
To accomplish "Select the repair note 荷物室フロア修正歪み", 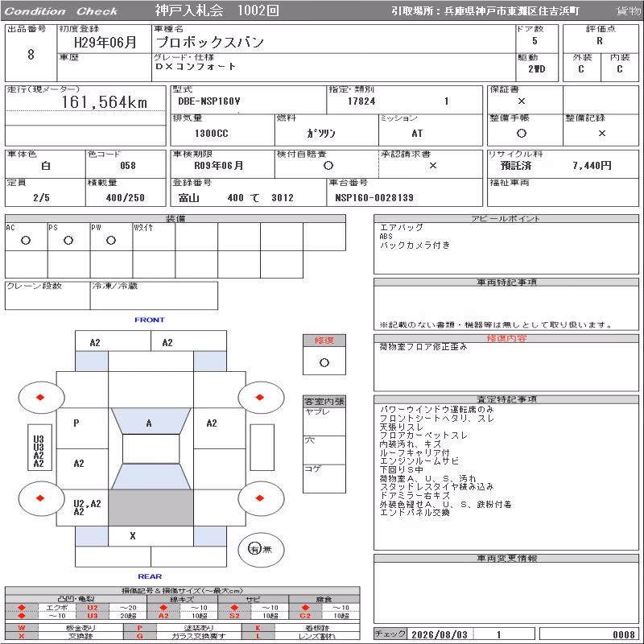I will click(x=423, y=347).
